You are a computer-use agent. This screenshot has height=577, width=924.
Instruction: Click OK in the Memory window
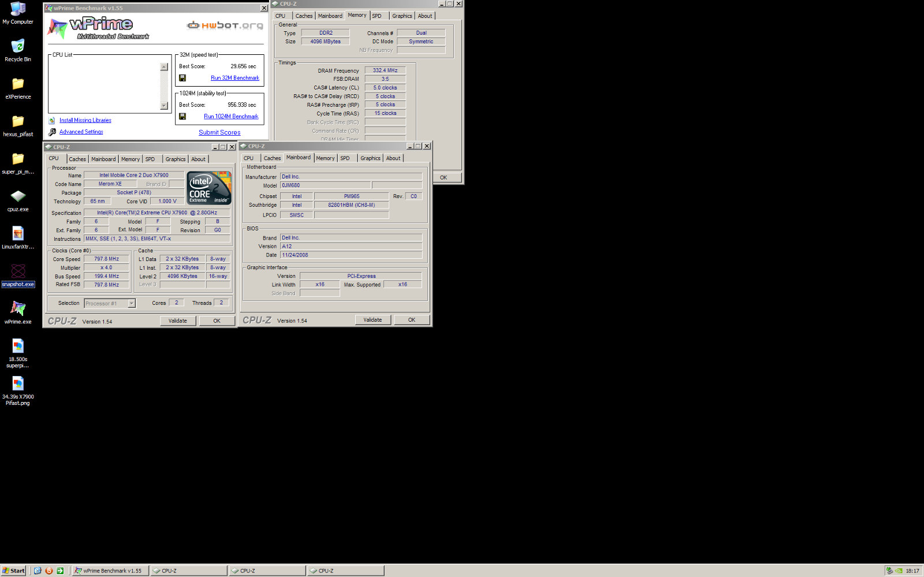(x=444, y=178)
